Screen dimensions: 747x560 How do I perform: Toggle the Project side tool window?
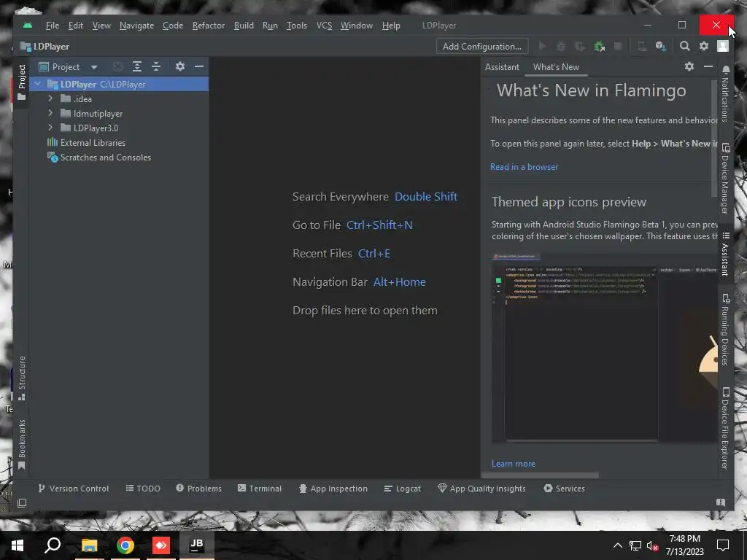point(22,82)
